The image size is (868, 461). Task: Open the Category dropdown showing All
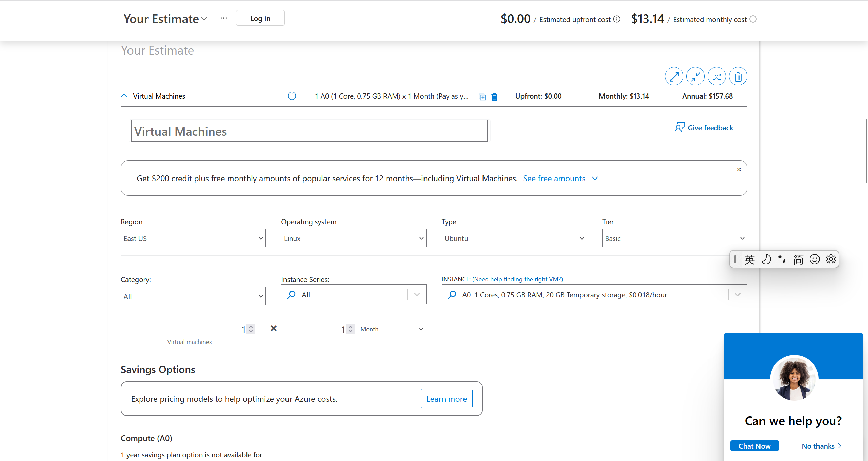pyautogui.click(x=193, y=296)
